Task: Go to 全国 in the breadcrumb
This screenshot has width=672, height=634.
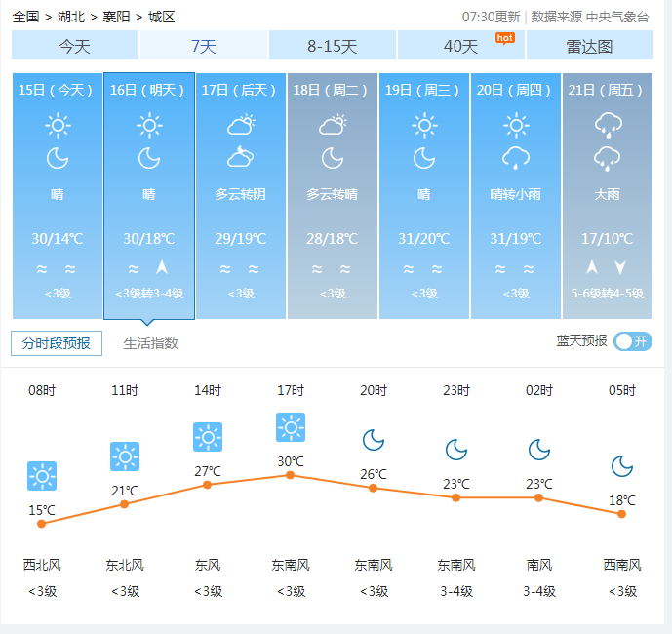Action: point(26,17)
